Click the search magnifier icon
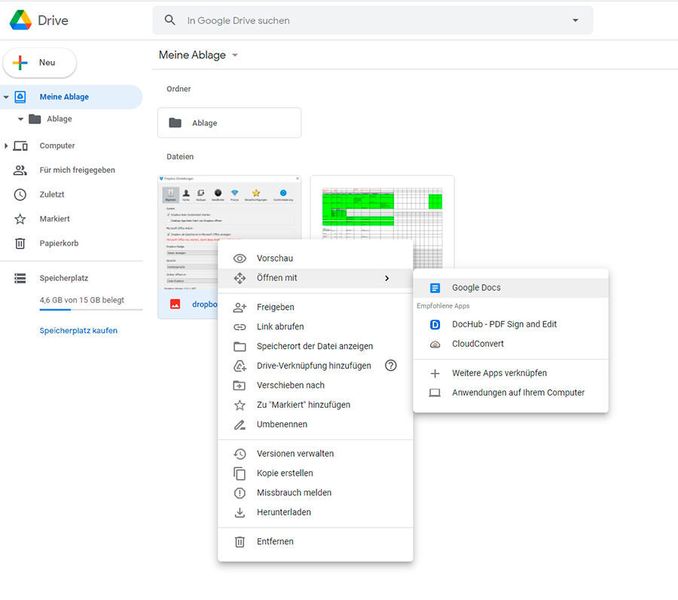Viewport: 678px width, 600px height. click(x=170, y=20)
